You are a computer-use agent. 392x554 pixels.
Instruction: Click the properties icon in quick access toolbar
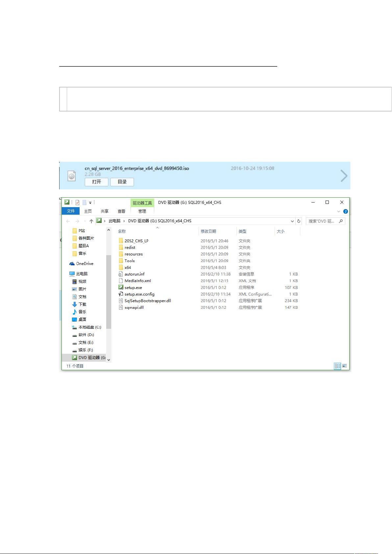pos(77,203)
